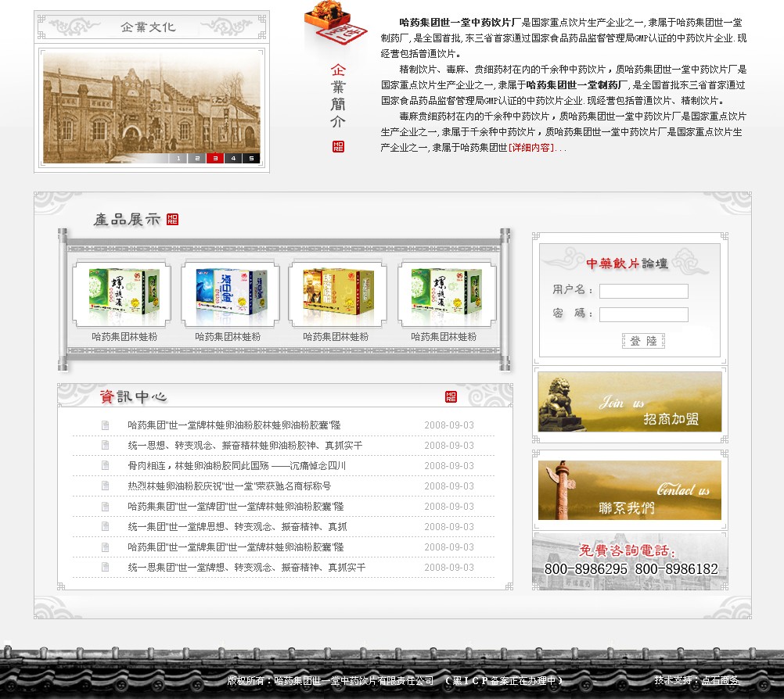
Task: Click the document icon beside the 热烈林蛙卵油粉胶庆祝 news item
Action: point(105,486)
